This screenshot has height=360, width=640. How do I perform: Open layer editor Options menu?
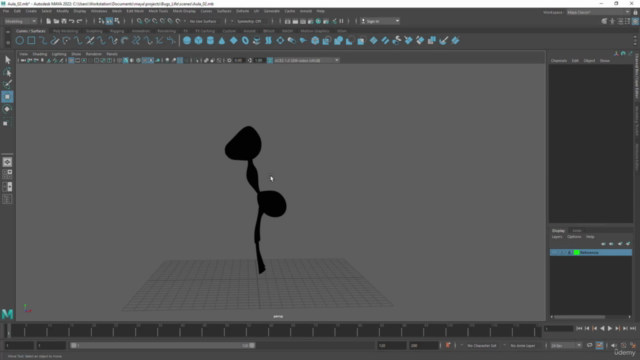574,237
